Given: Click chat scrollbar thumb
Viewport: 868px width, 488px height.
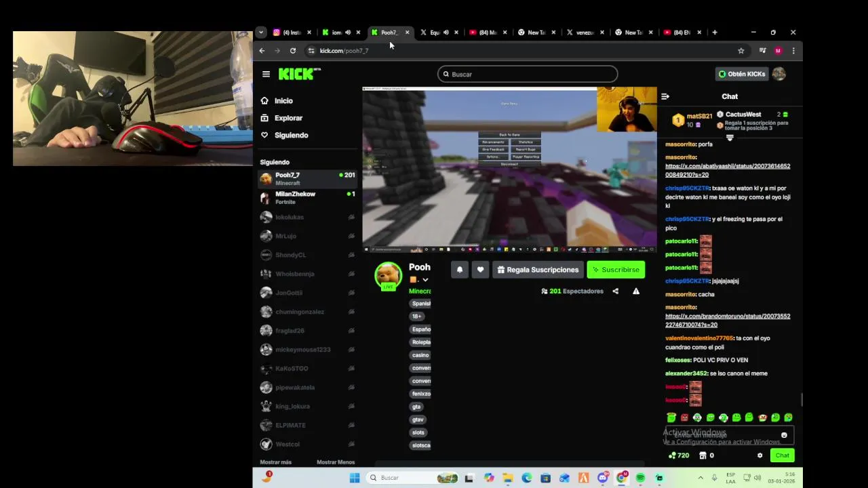Looking at the screenshot, I should [x=801, y=400].
